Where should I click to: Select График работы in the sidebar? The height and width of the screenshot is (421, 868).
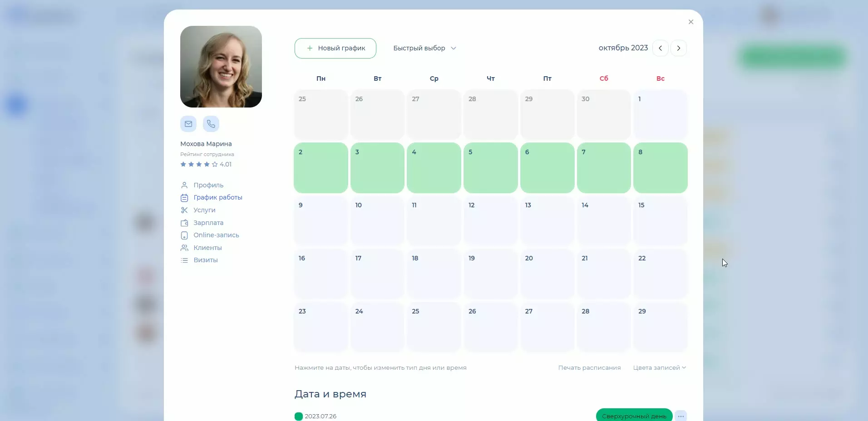pyautogui.click(x=217, y=197)
